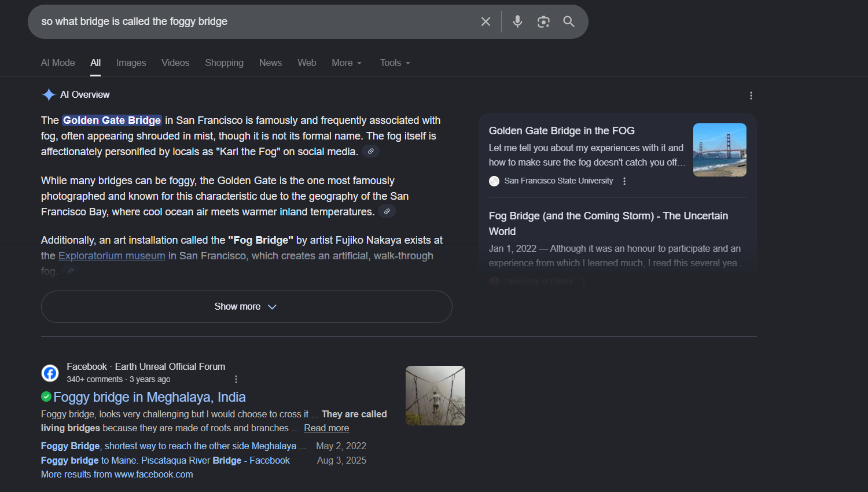Image resolution: width=868 pixels, height=492 pixels.
Task: Expand AI Overview with Show more
Action: point(246,307)
